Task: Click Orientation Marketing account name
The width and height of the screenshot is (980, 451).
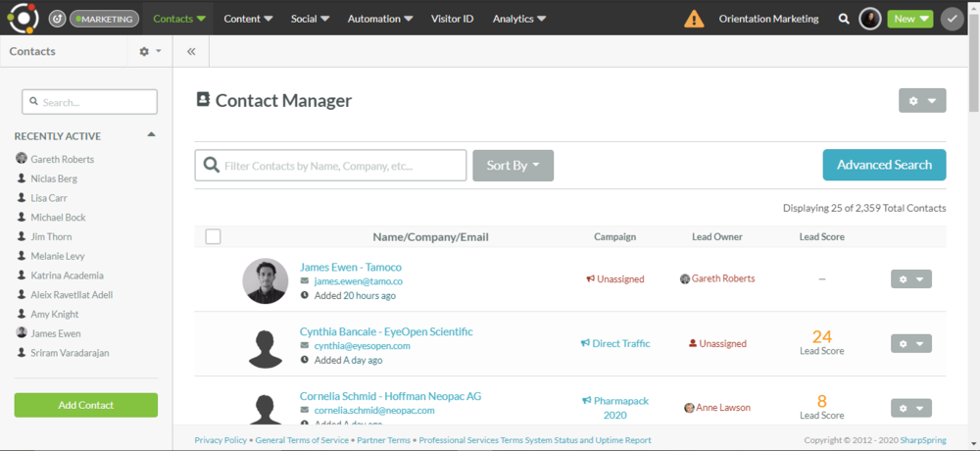Action: click(768, 19)
